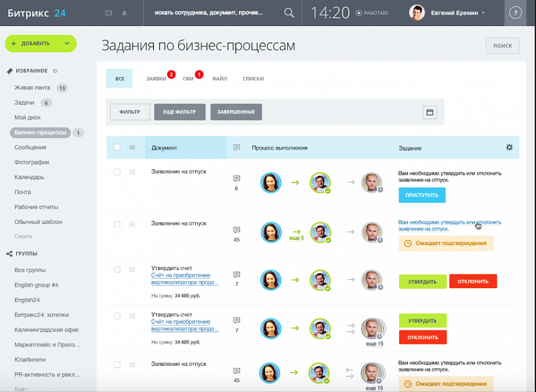Switch to the Заявки tab
536x392 pixels.
tap(156, 79)
